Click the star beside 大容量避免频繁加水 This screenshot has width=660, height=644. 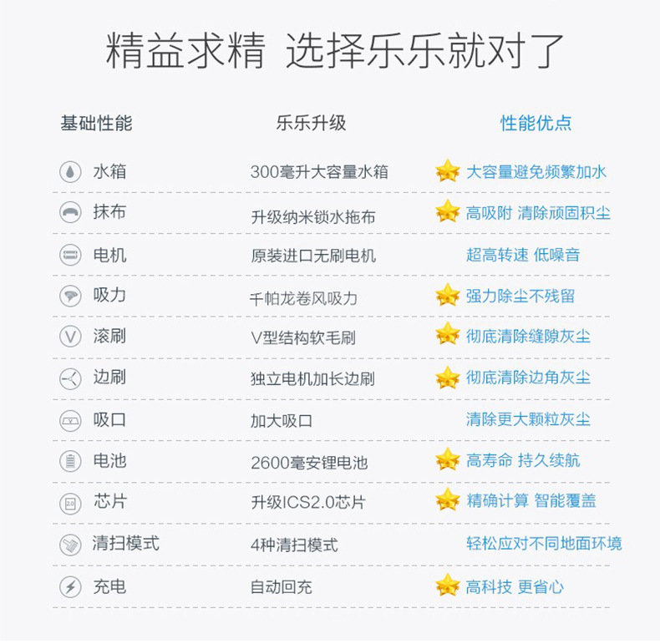point(448,171)
